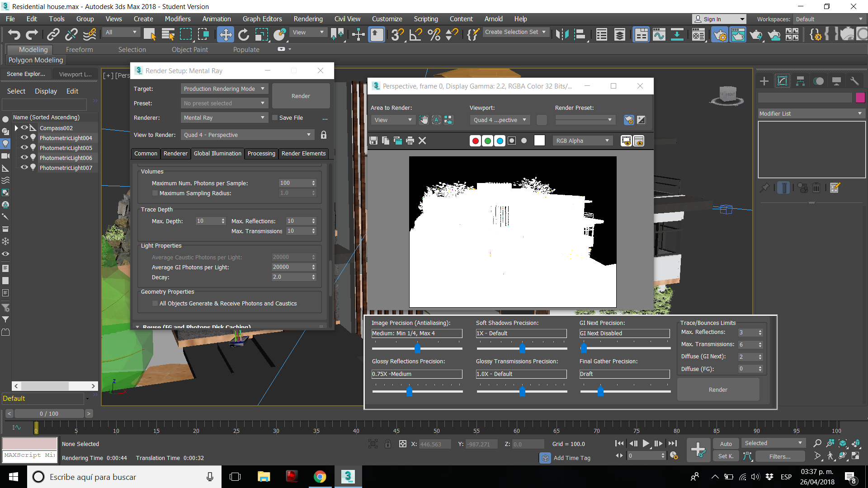The width and height of the screenshot is (868, 488).
Task: Open the Renderer dropdown showing Mental Ray
Action: click(x=224, y=118)
